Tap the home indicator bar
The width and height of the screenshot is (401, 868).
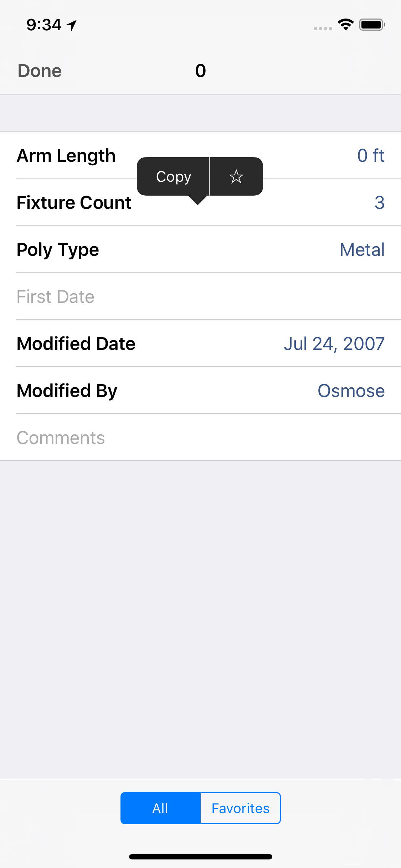[200, 857]
